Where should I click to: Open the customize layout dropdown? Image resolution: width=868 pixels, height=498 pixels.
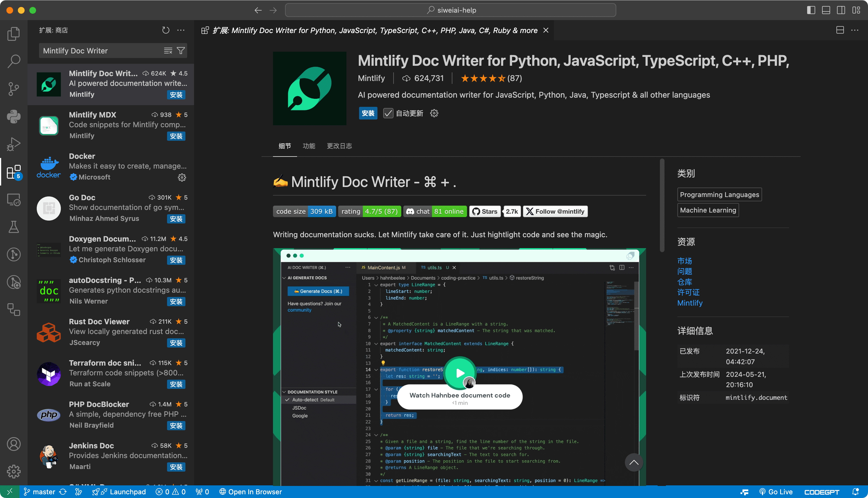pyautogui.click(x=856, y=10)
